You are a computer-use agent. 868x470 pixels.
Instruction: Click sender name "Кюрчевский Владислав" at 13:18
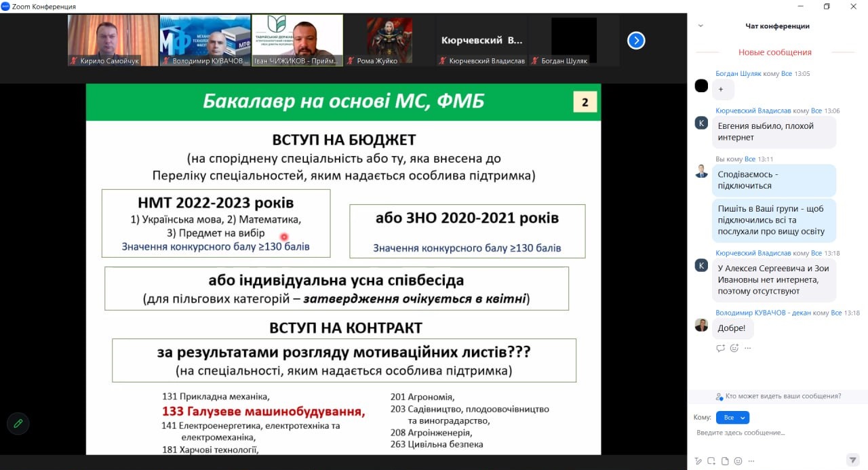(753, 253)
